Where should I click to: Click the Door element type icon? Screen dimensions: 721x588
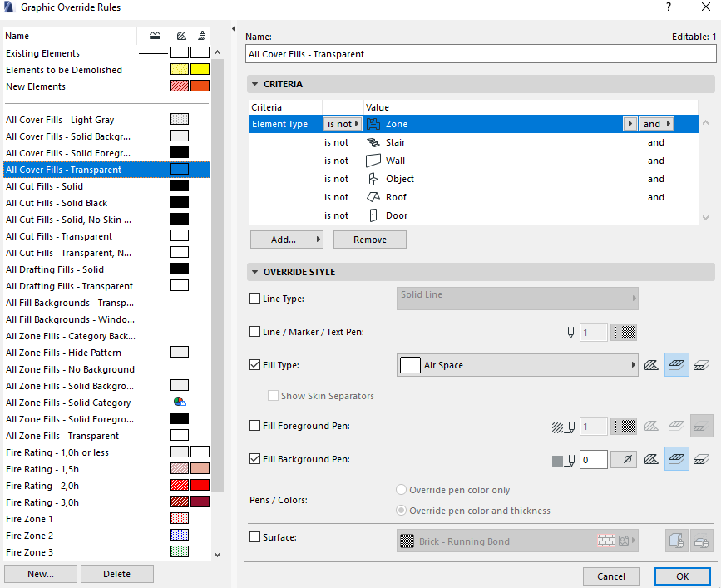pos(373,215)
